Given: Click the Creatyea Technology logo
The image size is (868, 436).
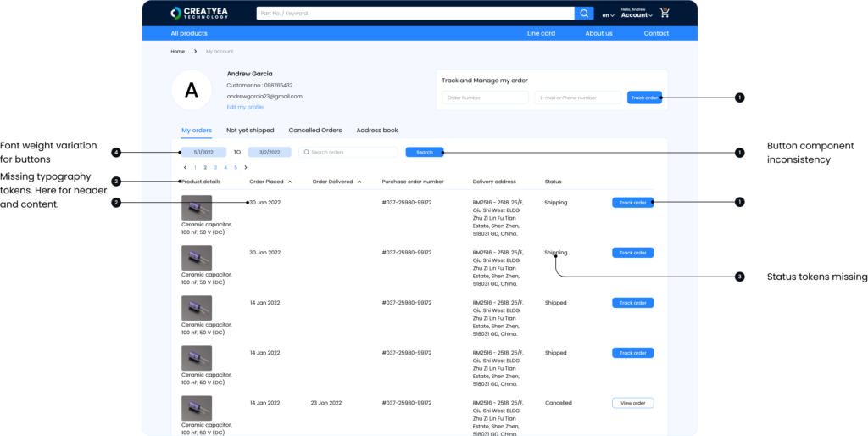Looking at the screenshot, I should pos(199,13).
